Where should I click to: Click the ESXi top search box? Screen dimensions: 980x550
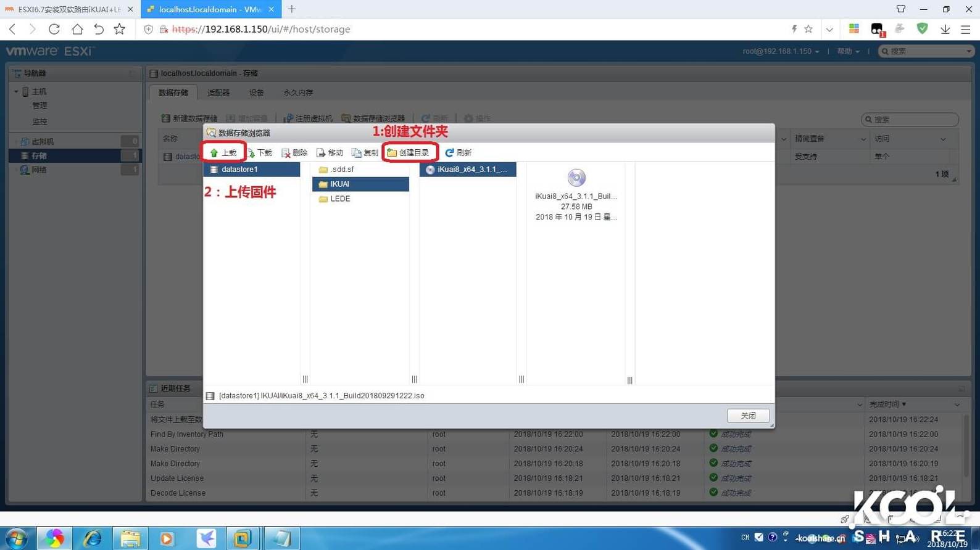[926, 51]
